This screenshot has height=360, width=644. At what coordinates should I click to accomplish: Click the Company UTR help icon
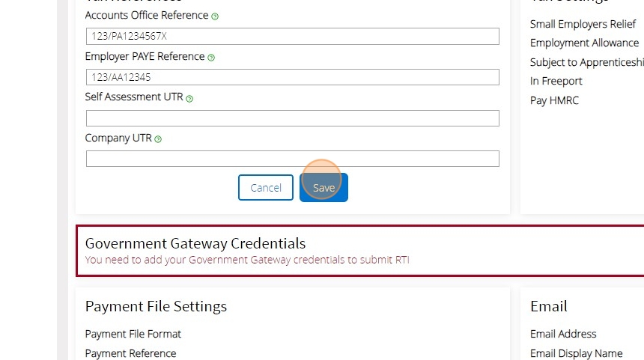tap(158, 139)
